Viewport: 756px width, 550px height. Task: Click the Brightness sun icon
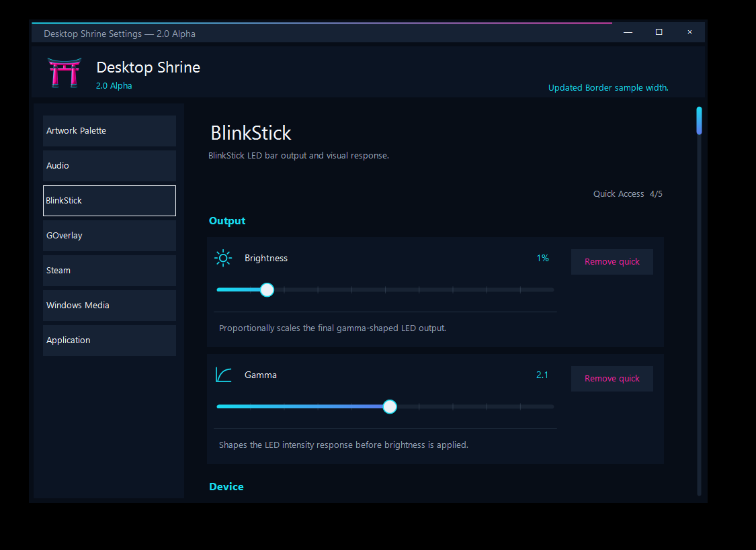pos(222,258)
